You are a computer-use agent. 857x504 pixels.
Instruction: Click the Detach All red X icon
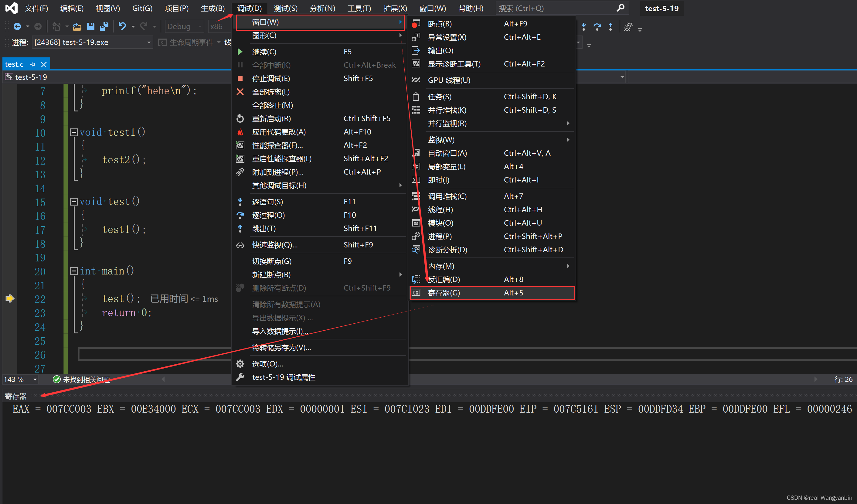tap(240, 92)
